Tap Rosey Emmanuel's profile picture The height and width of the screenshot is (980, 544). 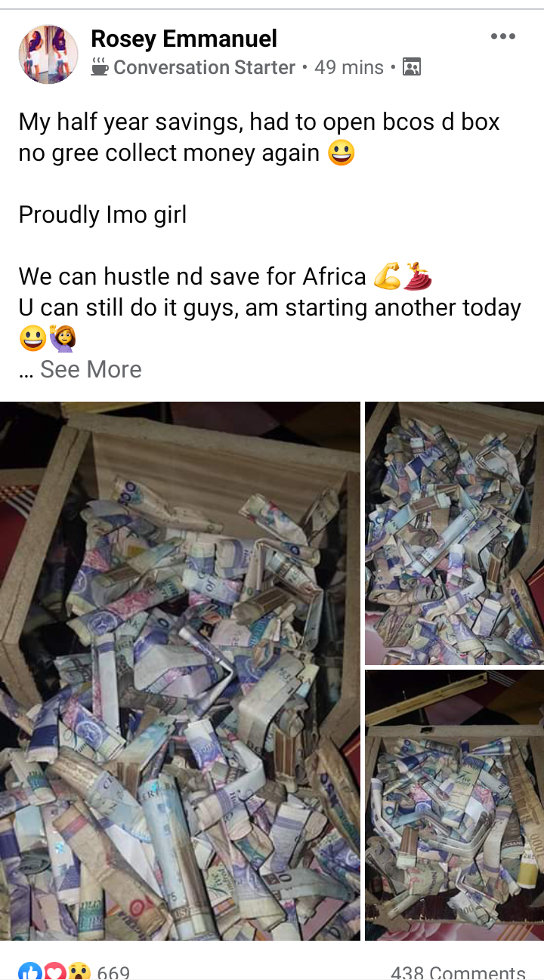coord(48,54)
